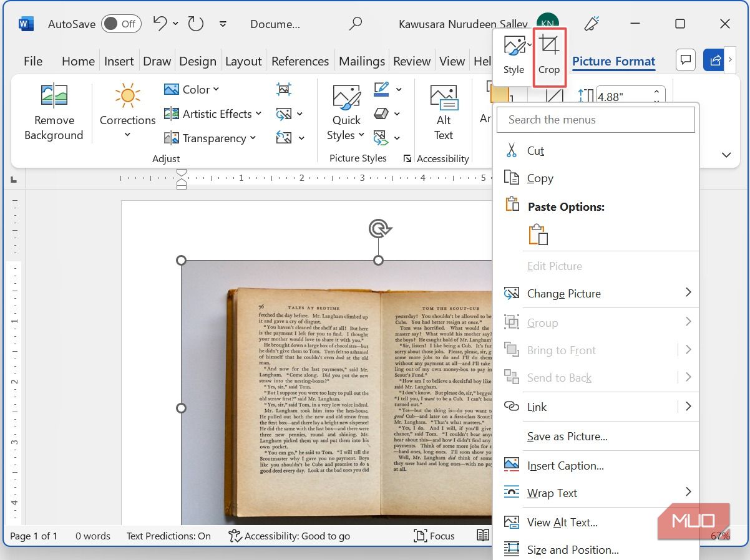
Task: Expand the Transparency options
Action: pos(212,138)
